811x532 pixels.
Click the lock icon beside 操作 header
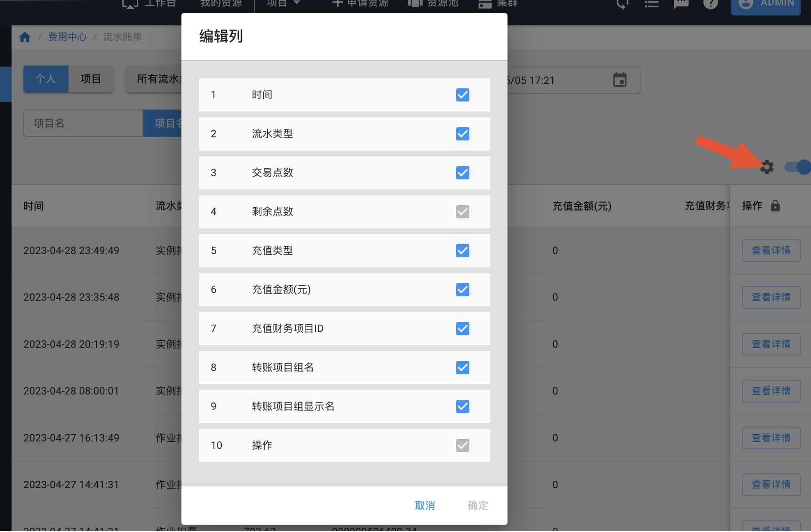[x=775, y=206]
